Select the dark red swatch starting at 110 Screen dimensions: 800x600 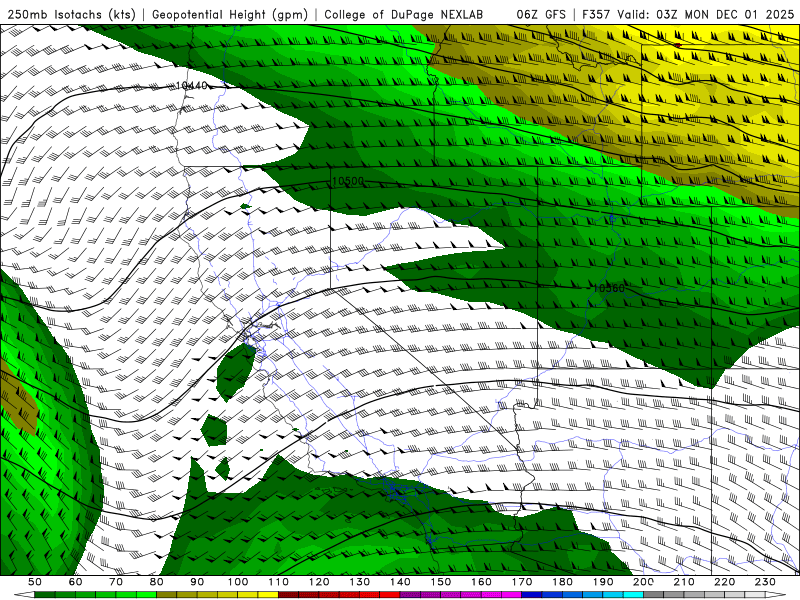289,594
